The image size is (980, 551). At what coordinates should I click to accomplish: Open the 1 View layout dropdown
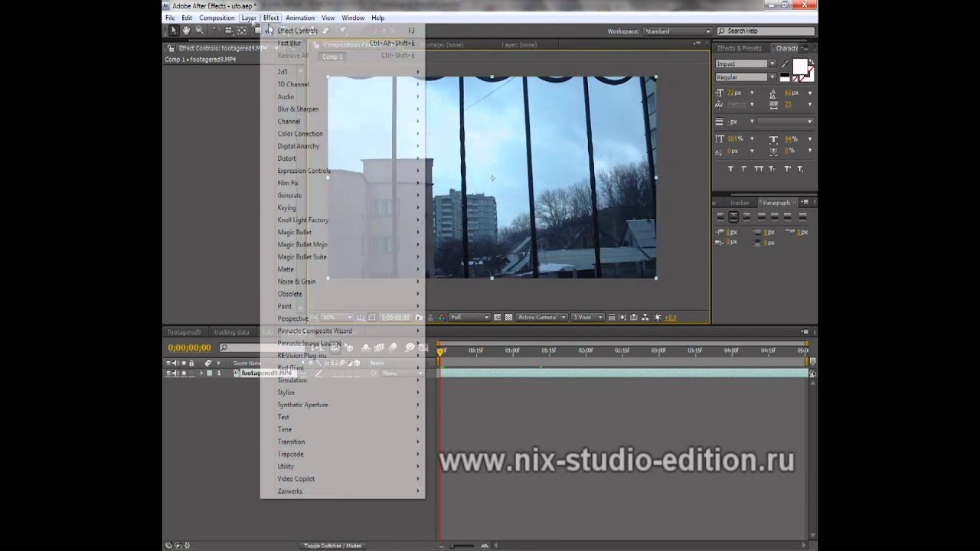point(589,317)
